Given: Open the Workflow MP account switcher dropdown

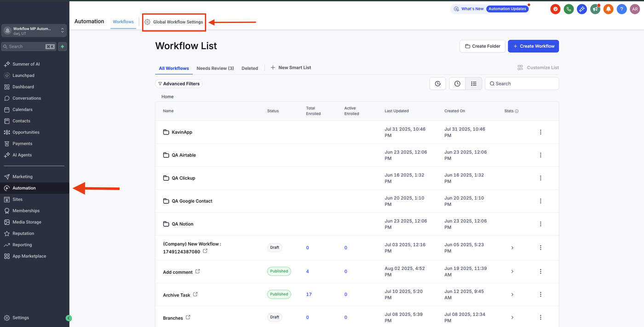Looking at the screenshot, I should 34,31.
